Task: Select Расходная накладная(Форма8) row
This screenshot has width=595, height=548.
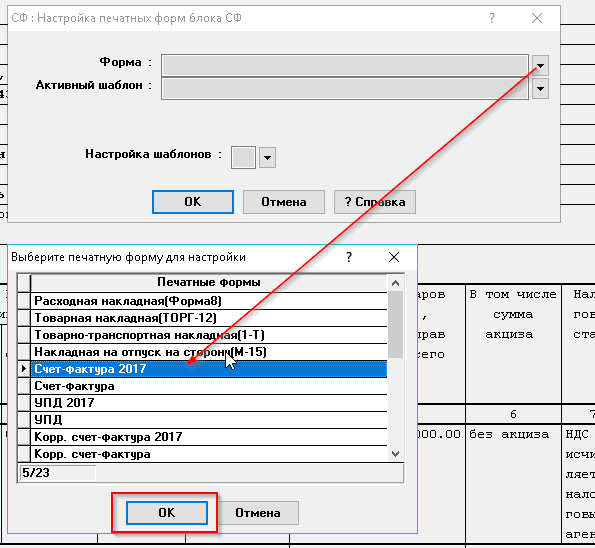Action: click(209, 301)
